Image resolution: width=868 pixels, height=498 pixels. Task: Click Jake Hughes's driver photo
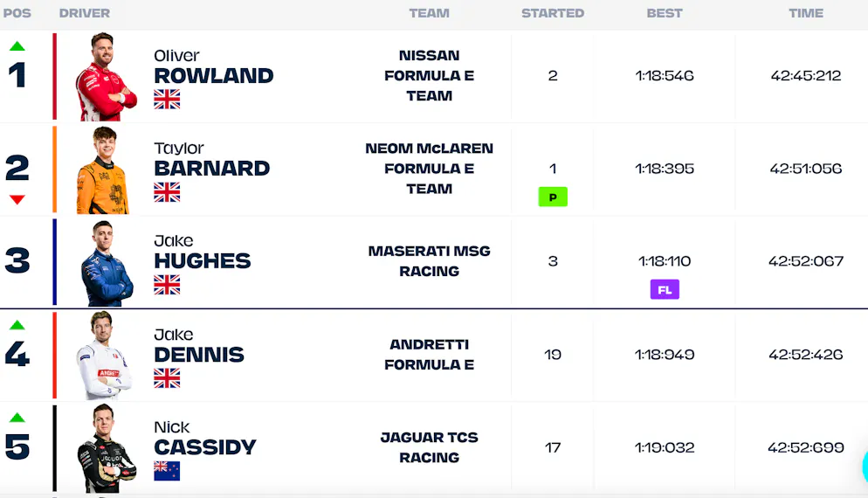tap(107, 263)
